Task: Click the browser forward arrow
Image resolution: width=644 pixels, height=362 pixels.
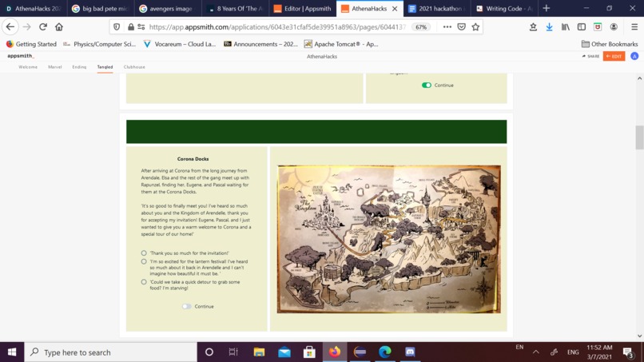Action: [x=26, y=27]
